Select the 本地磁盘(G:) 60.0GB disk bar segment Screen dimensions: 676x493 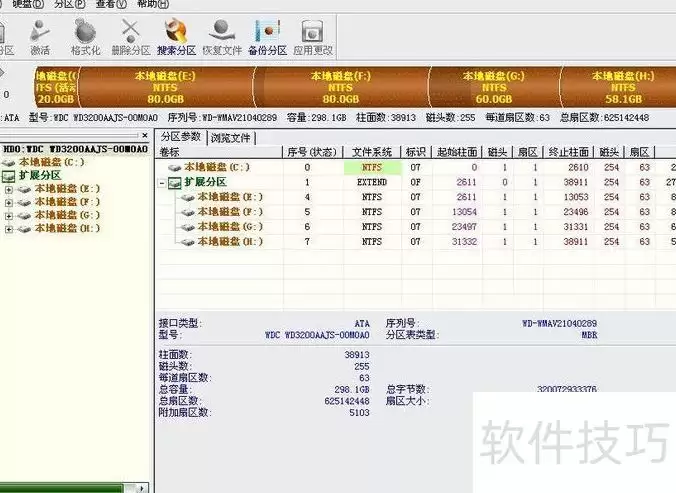pos(494,87)
